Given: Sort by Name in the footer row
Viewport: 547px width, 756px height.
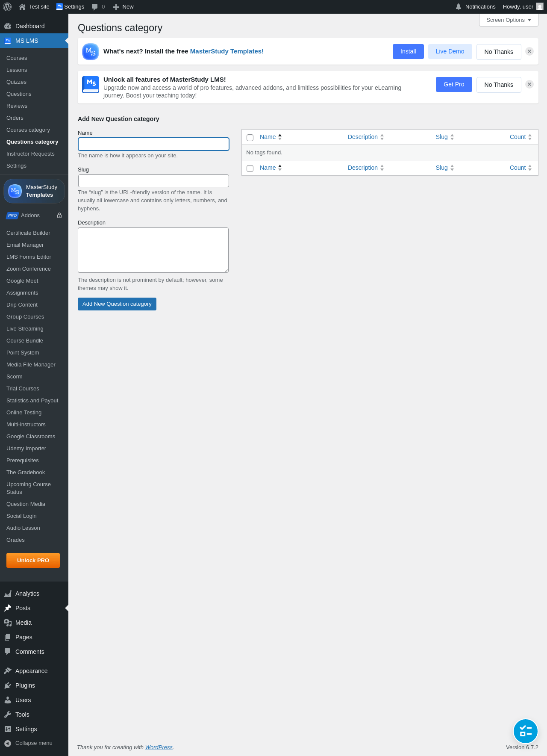Looking at the screenshot, I should [271, 168].
